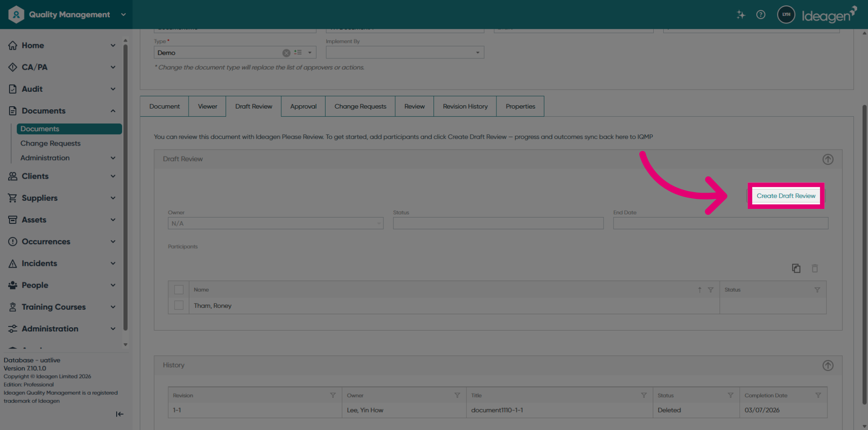868x430 pixels.
Task: Filter the Name column in participants
Action: [711, 290]
